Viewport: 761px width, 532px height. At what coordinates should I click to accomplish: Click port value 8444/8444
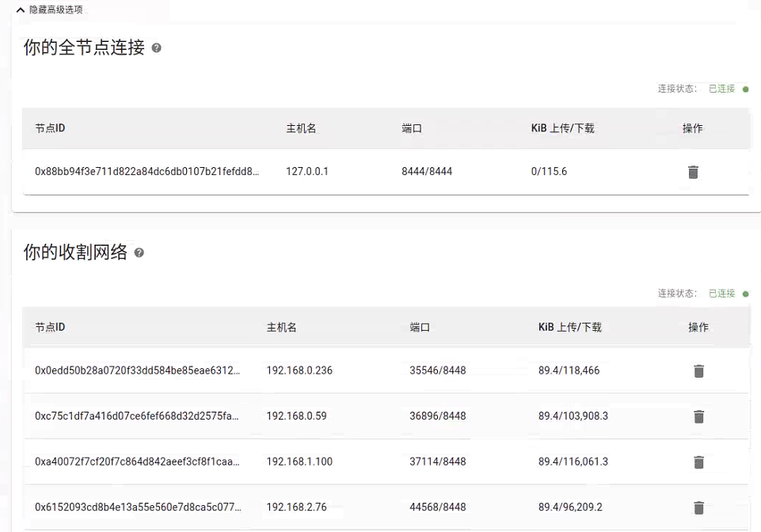tap(427, 171)
